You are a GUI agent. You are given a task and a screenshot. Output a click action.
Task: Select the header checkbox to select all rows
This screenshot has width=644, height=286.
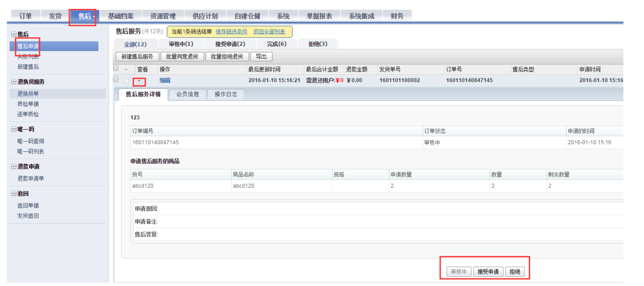coord(115,68)
